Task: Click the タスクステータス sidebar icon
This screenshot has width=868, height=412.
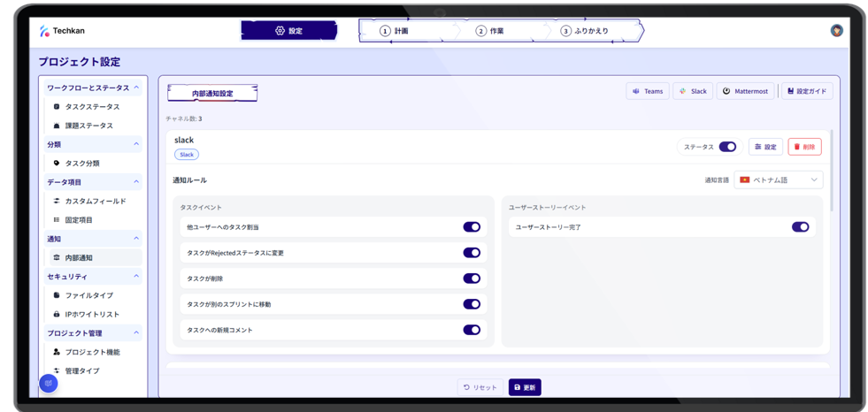Action: [57, 107]
